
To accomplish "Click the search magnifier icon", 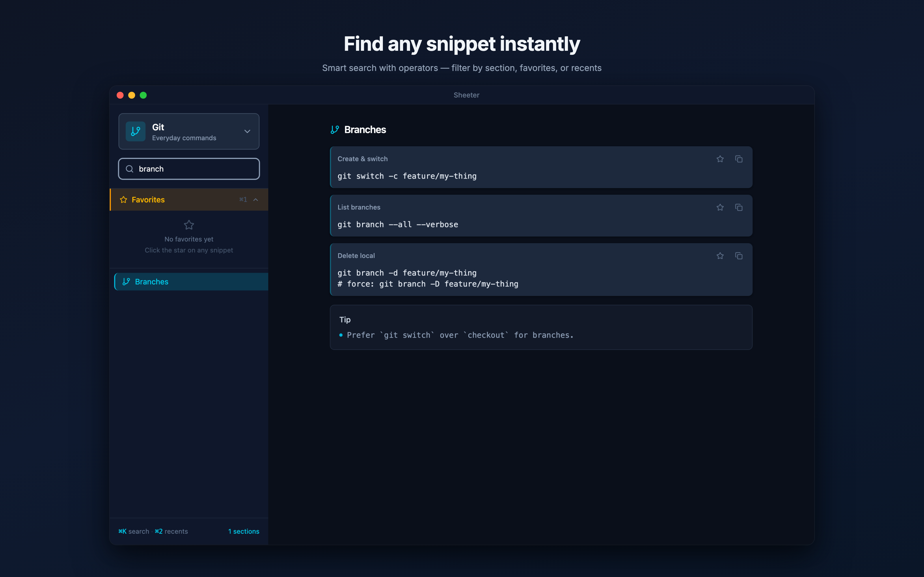I will coord(129,169).
